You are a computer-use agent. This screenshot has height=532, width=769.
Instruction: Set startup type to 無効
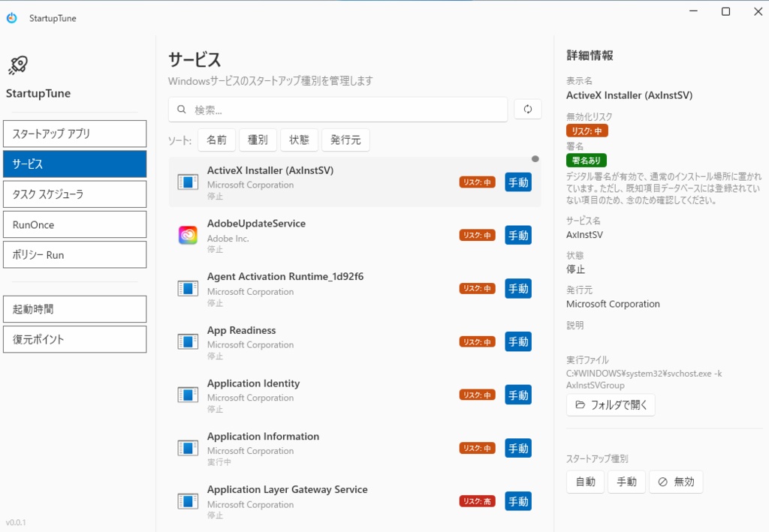[676, 482]
